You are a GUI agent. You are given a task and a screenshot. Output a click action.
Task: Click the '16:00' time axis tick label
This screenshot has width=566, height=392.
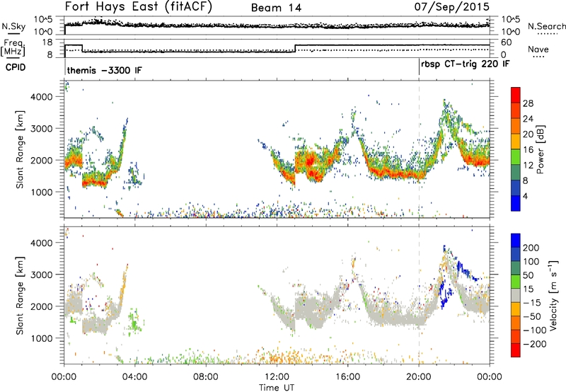(347, 377)
